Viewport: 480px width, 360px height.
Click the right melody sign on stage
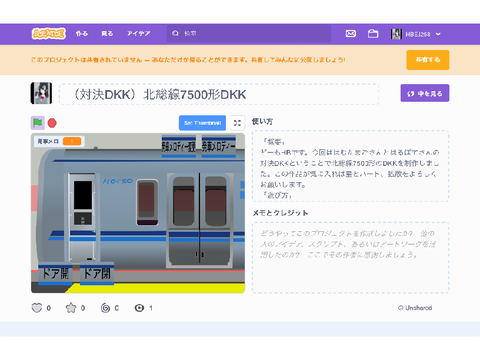pos(219,146)
